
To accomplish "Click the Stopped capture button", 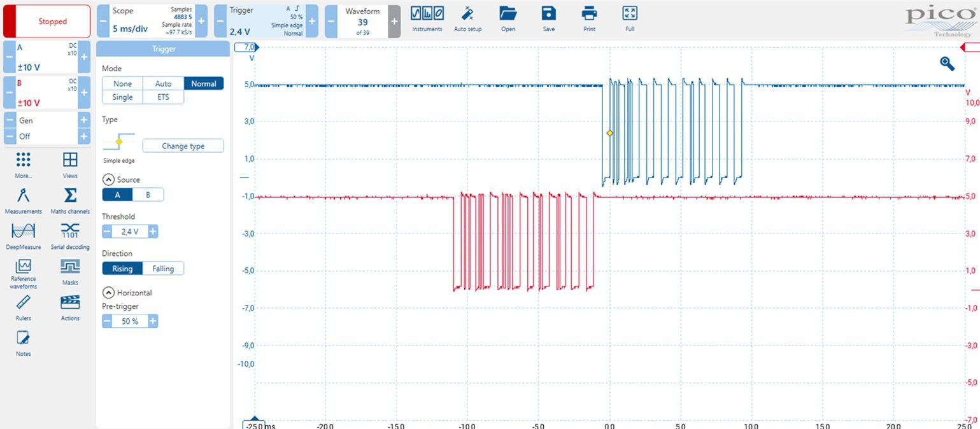I will click(47, 21).
